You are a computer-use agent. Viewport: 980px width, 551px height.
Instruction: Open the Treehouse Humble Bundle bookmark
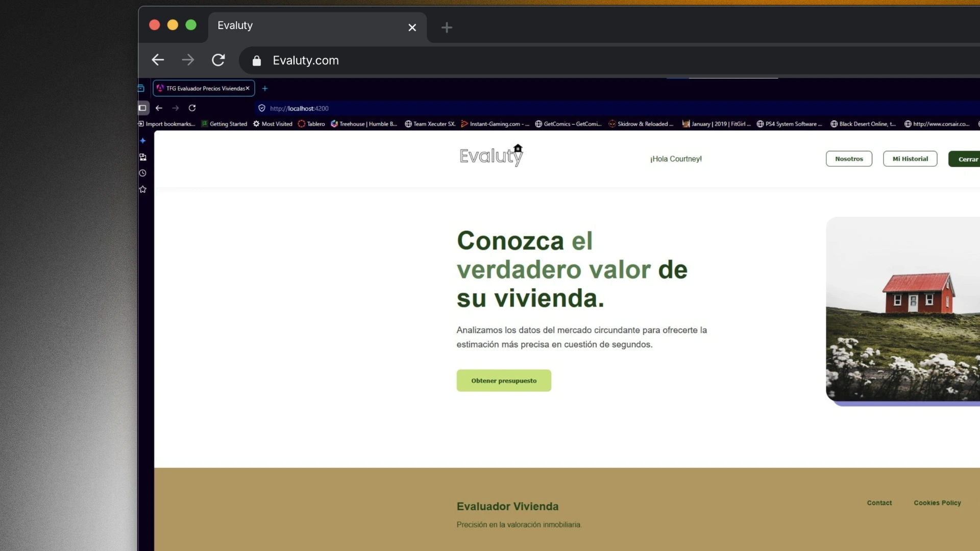coord(364,124)
